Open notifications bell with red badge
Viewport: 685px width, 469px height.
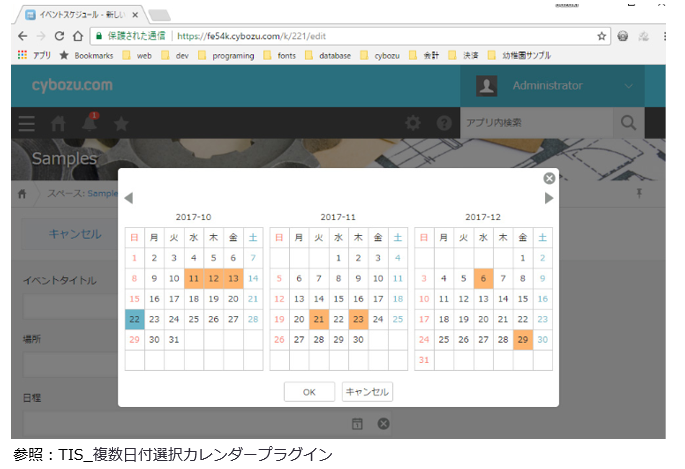[90, 122]
